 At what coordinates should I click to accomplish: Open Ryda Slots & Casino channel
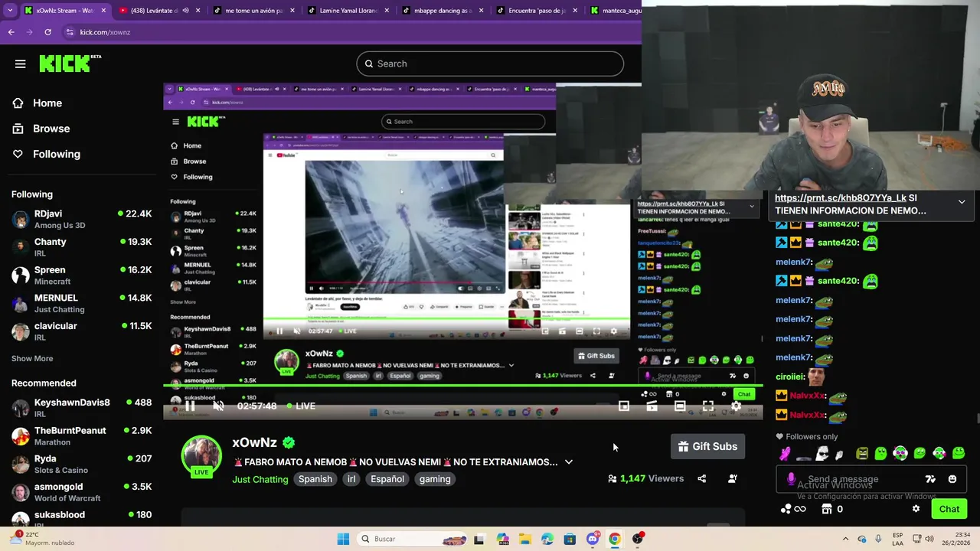pyautogui.click(x=81, y=464)
